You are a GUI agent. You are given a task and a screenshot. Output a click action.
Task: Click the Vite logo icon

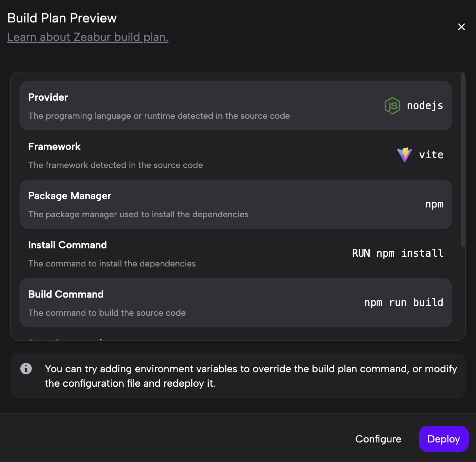click(x=404, y=155)
